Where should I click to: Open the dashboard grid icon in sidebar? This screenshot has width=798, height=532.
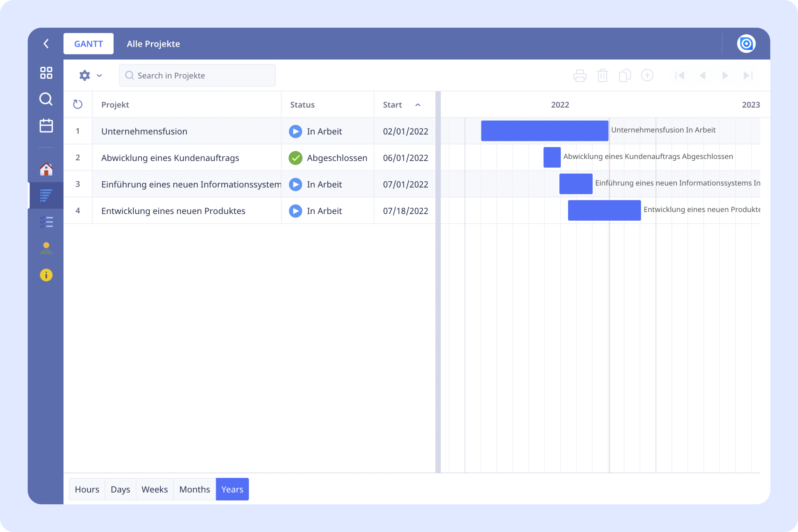point(46,73)
